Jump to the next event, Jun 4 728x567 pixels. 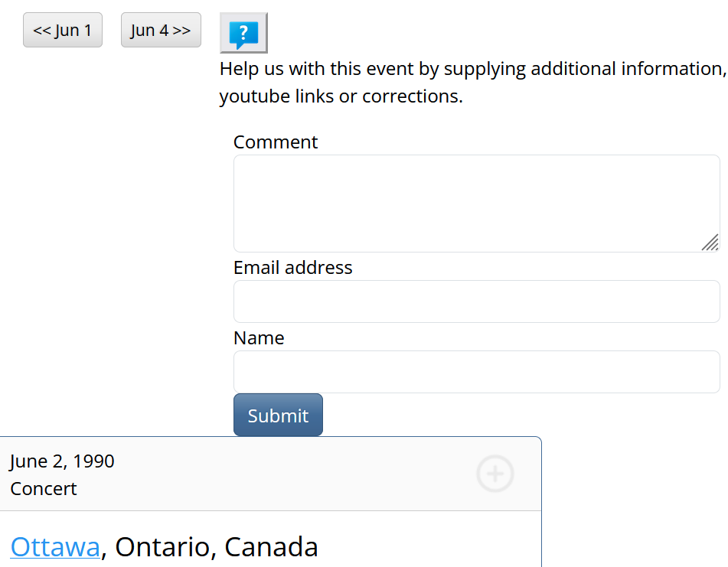(x=161, y=31)
